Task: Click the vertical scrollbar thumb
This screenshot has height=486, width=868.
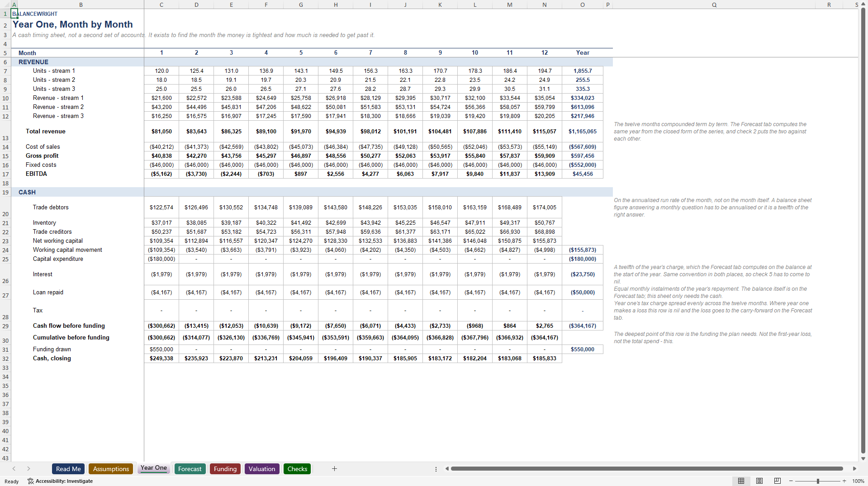Action: click(863, 231)
